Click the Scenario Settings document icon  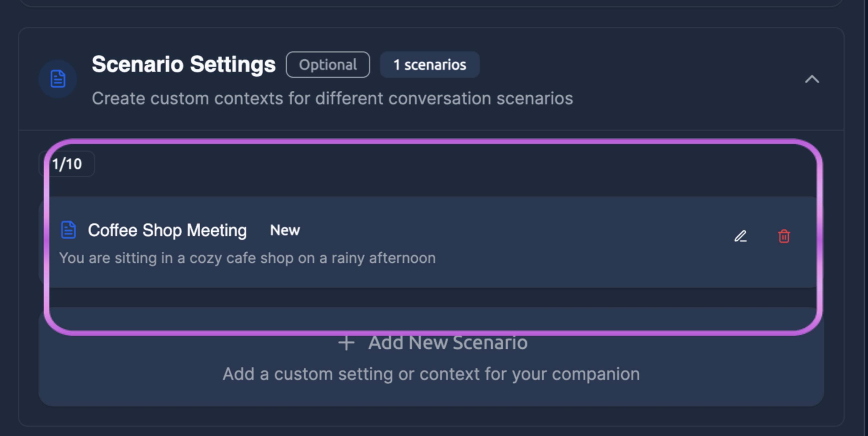pos(58,79)
